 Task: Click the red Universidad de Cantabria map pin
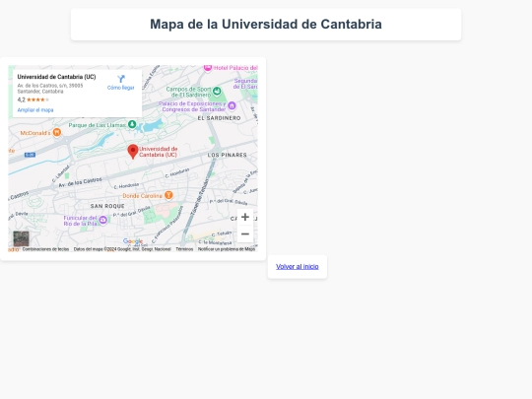pos(133,151)
